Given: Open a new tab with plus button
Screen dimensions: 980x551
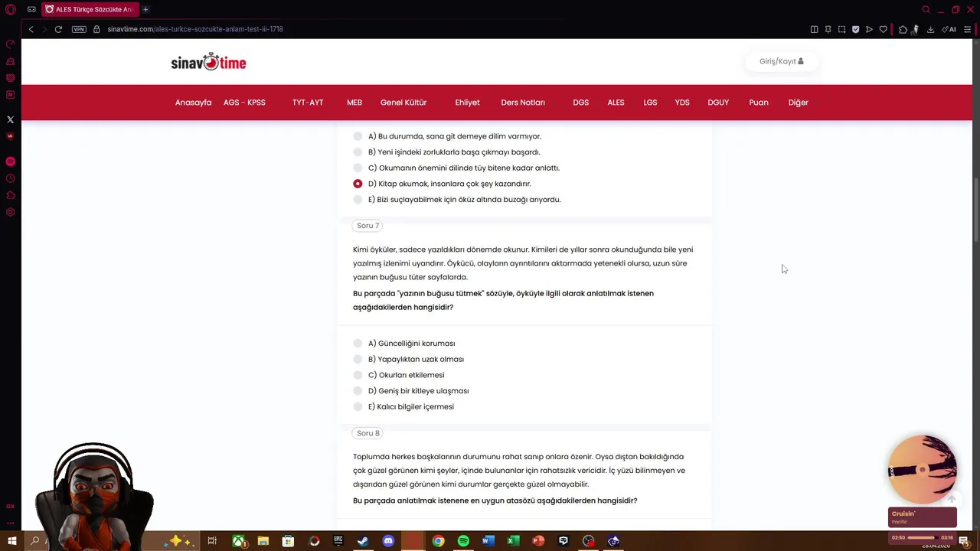Looking at the screenshot, I should coord(145,9).
